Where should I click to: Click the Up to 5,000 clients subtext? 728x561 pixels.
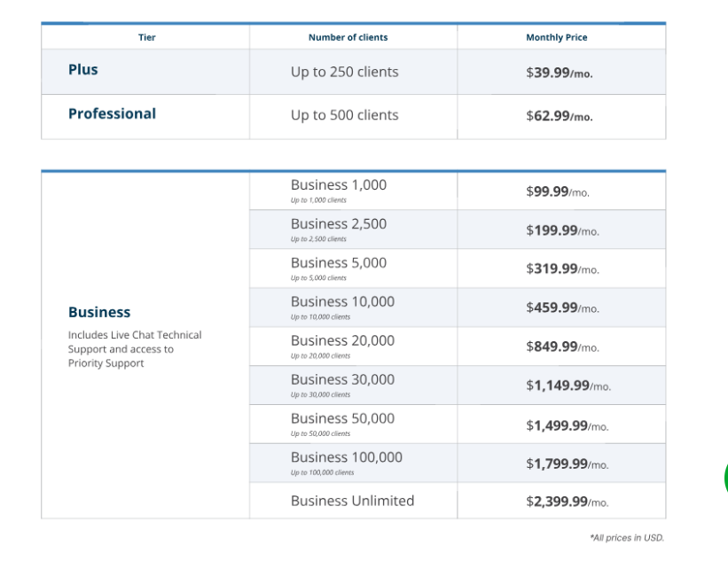tap(318, 278)
